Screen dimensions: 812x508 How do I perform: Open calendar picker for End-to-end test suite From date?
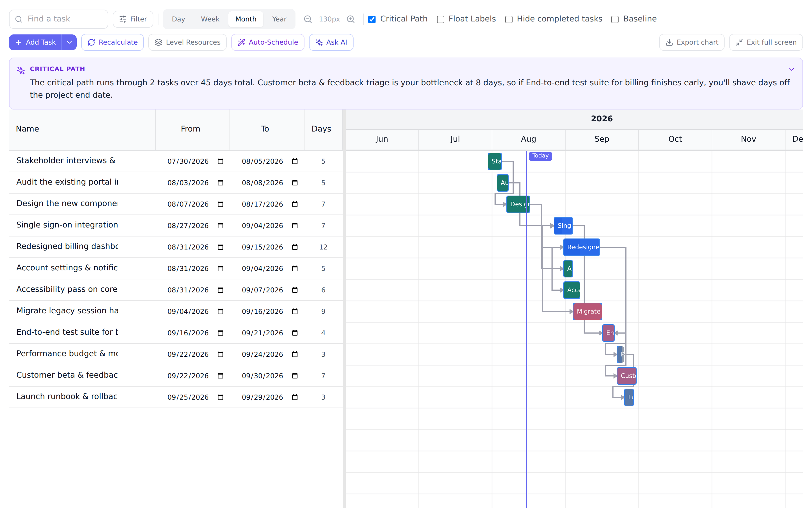click(x=220, y=333)
